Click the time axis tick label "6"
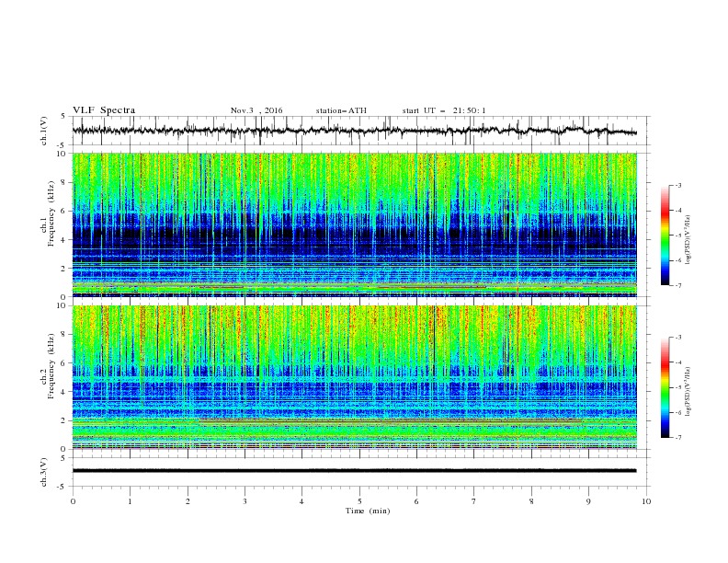 pyautogui.click(x=416, y=501)
